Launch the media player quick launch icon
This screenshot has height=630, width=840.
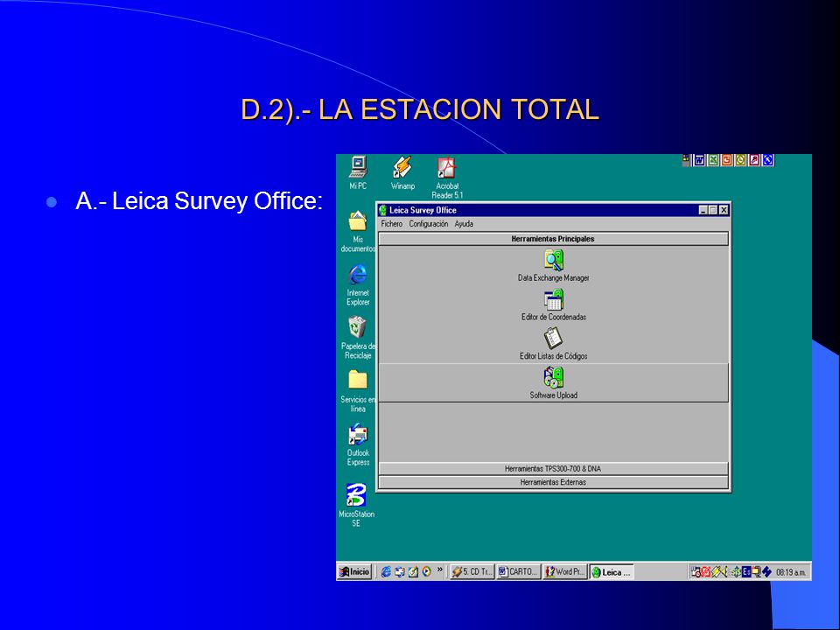[x=426, y=571]
